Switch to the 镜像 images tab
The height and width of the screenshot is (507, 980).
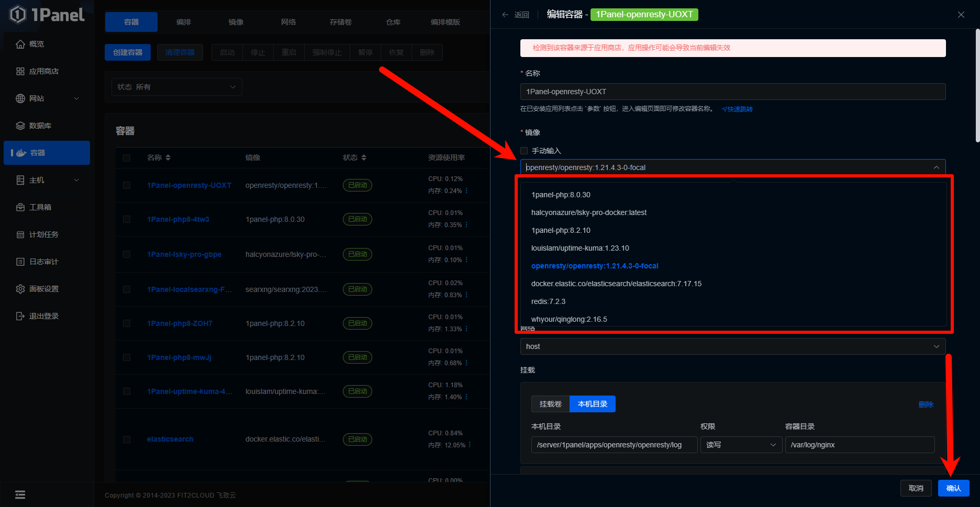pyautogui.click(x=236, y=22)
